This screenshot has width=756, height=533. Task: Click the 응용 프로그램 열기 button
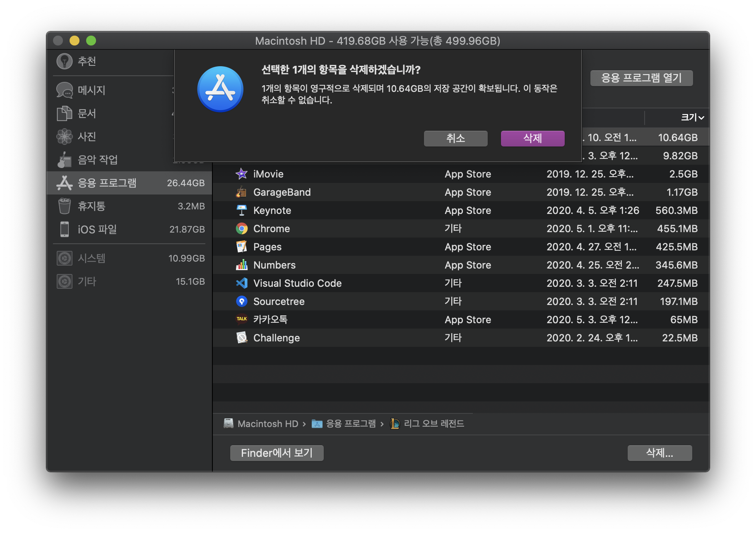click(641, 78)
